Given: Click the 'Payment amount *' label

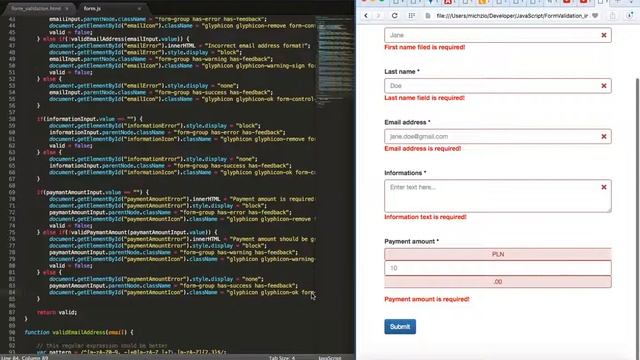Looking at the screenshot, I should pyautogui.click(x=411, y=241).
